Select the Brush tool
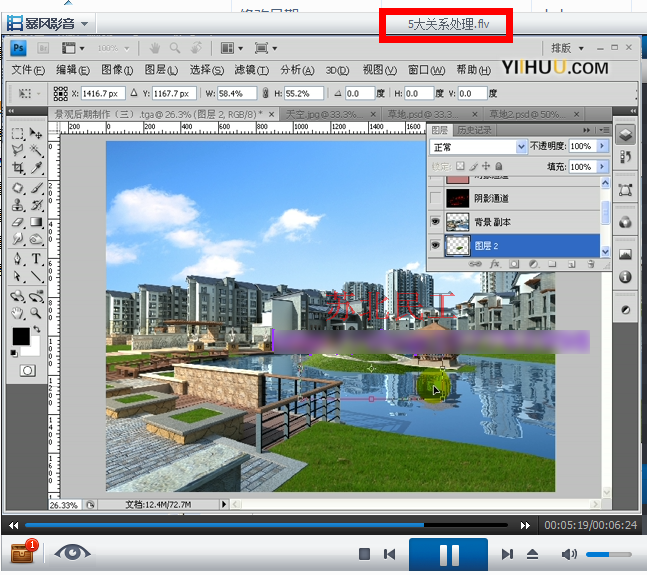647x575 pixels. pos(36,188)
